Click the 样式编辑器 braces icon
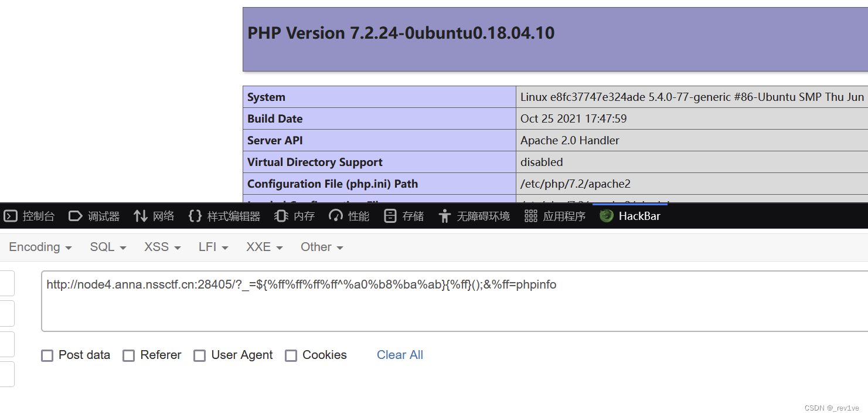The image size is (868, 417). point(195,216)
